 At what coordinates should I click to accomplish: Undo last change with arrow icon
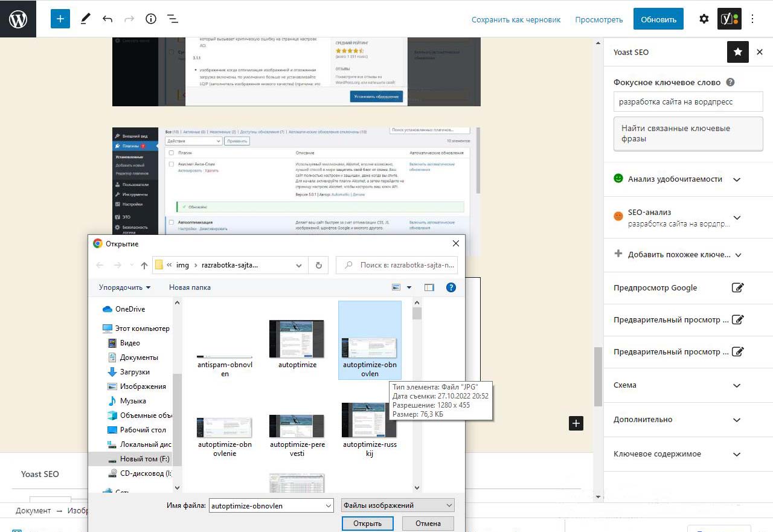107,19
